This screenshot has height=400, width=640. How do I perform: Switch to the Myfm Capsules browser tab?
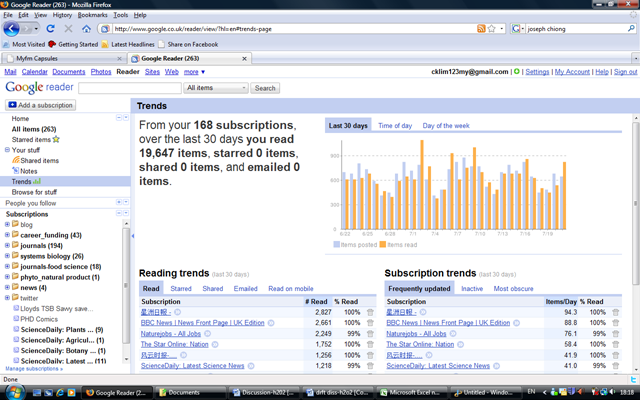63,58
